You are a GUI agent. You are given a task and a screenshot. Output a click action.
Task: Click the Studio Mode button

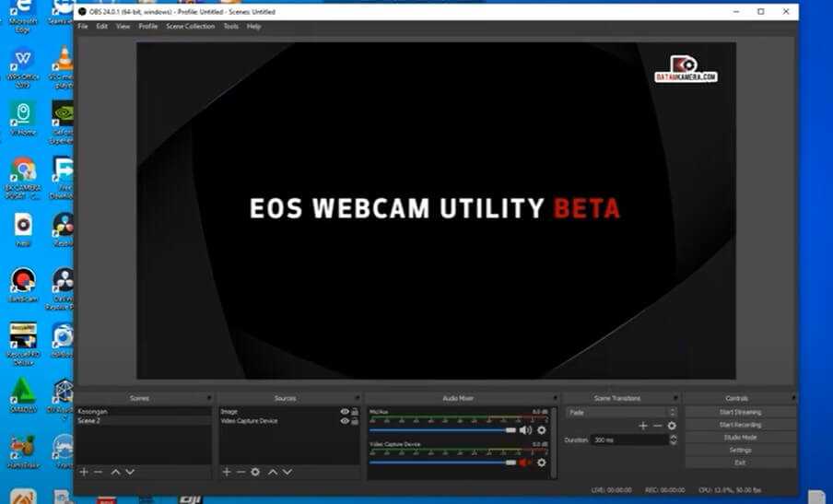click(739, 438)
